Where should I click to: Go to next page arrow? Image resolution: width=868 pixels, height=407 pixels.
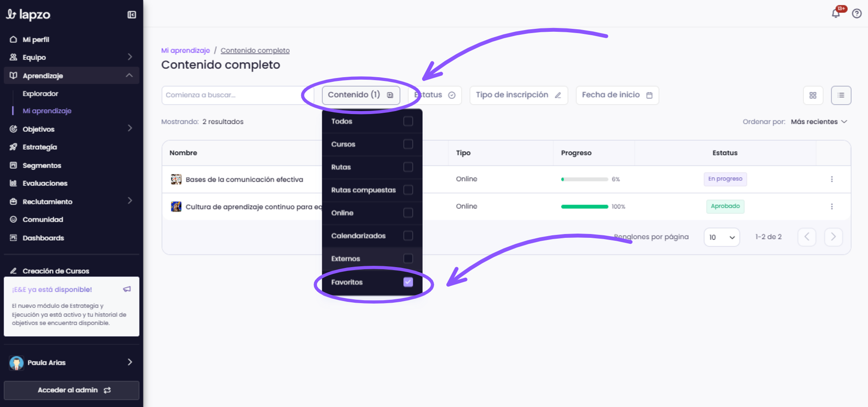pos(833,237)
